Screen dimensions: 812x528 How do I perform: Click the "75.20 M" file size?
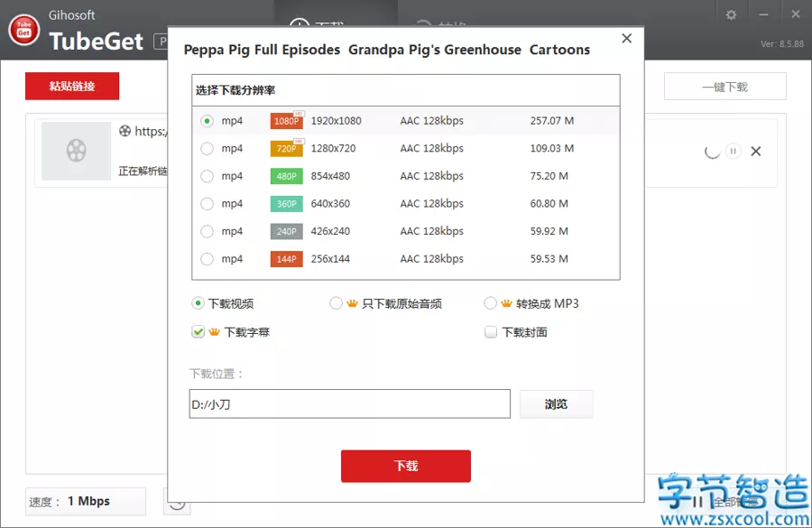point(549,176)
